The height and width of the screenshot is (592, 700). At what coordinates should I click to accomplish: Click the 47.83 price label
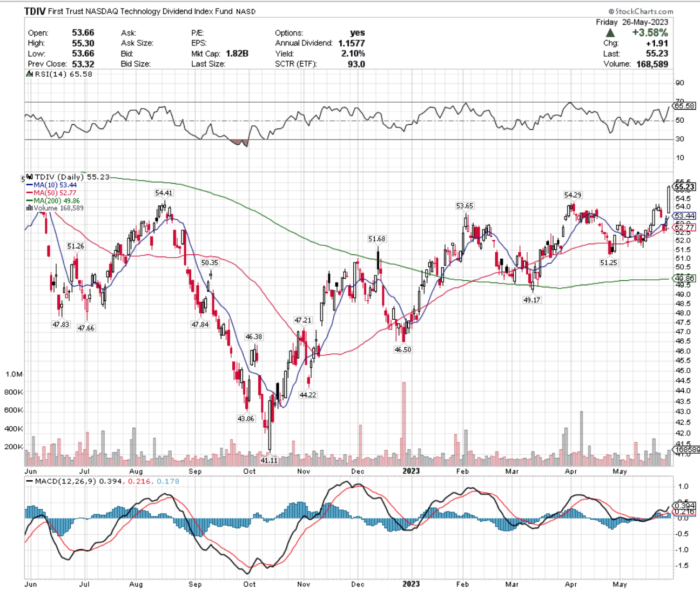[60, 325]
